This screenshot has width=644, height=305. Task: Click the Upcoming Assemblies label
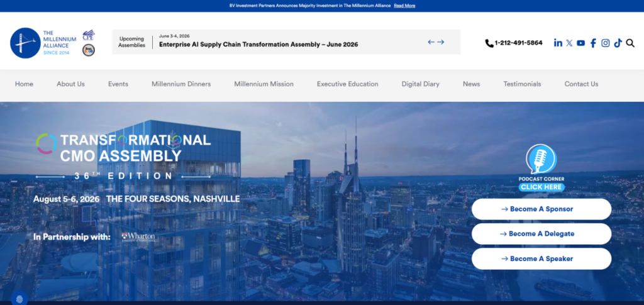point(132,42)
